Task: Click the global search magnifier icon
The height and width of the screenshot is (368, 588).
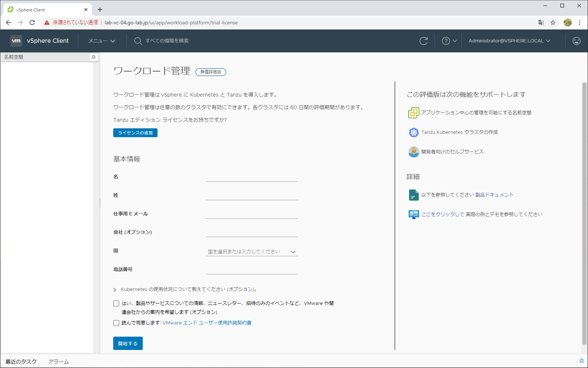Action: [x=138, y=41]
